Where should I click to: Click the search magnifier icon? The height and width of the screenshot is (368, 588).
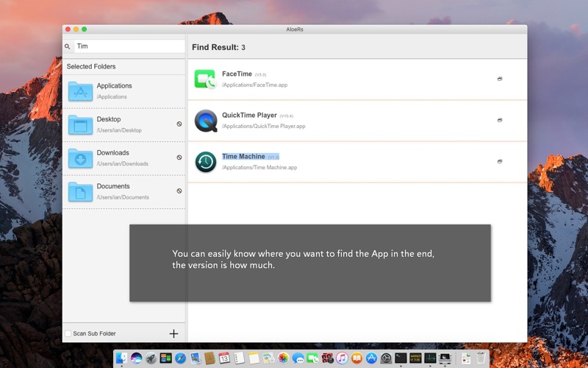[x=68, y=46]
